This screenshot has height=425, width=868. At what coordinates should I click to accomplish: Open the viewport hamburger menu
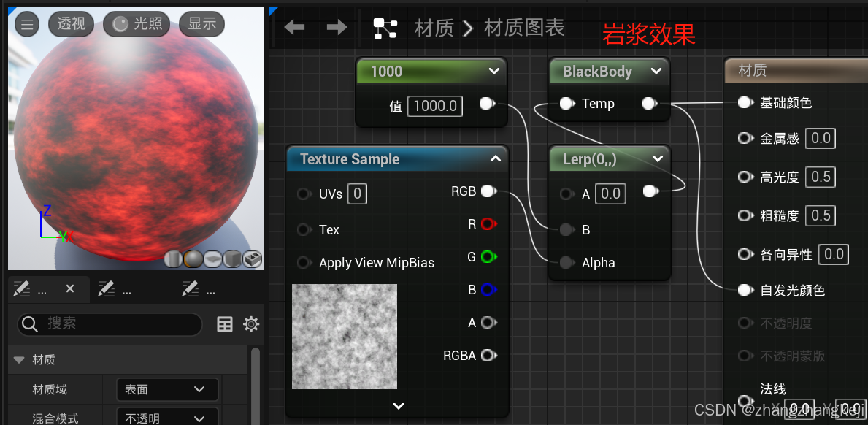tap(26, 23)
